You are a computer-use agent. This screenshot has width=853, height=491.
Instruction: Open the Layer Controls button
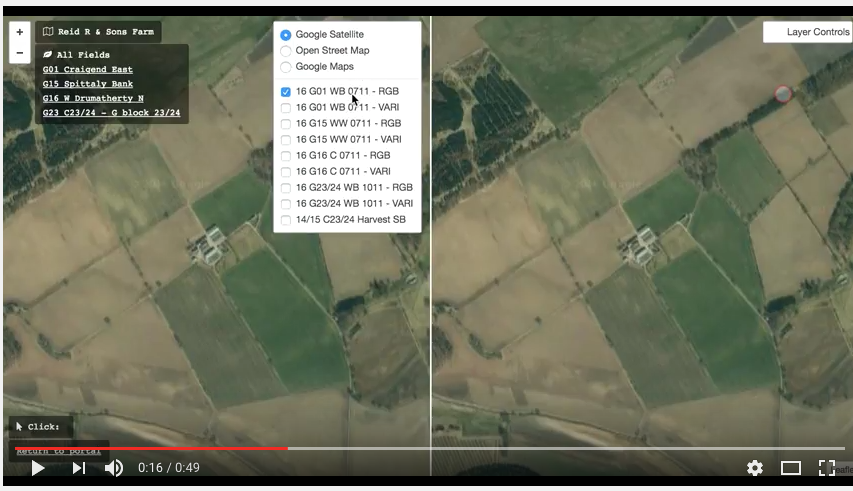point(808,32)
